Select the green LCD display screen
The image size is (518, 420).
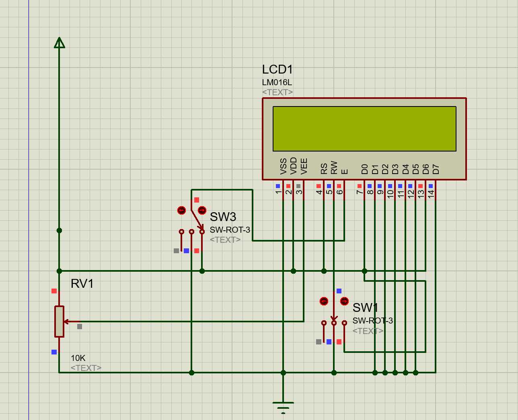point(364,129)
